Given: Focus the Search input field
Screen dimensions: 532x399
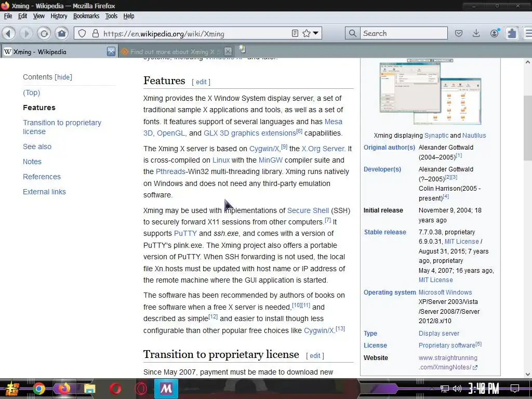Looking at the screenshot, I should pos(404,33).
